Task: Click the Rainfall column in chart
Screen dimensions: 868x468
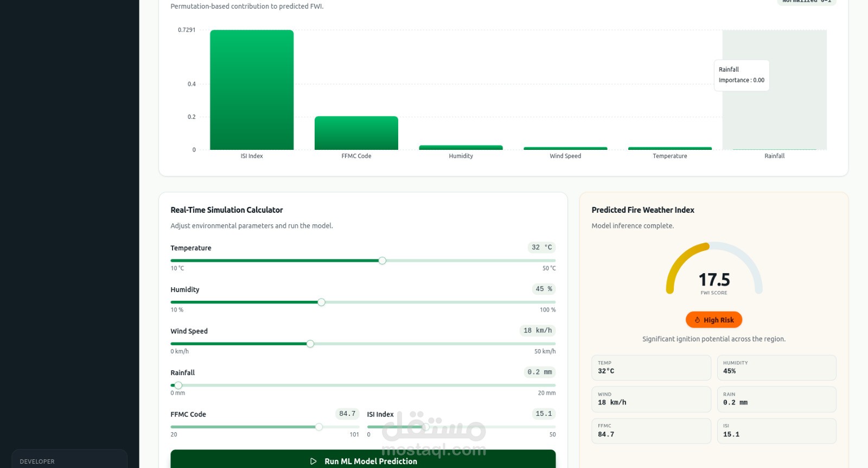Action: click(774, 90)
